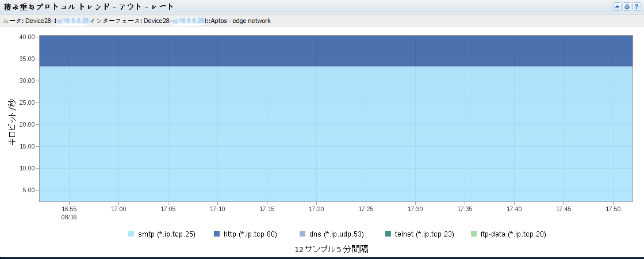Click the telnet legend color swatch
This screenshot has height=259, width=644.
click(388, 234)
